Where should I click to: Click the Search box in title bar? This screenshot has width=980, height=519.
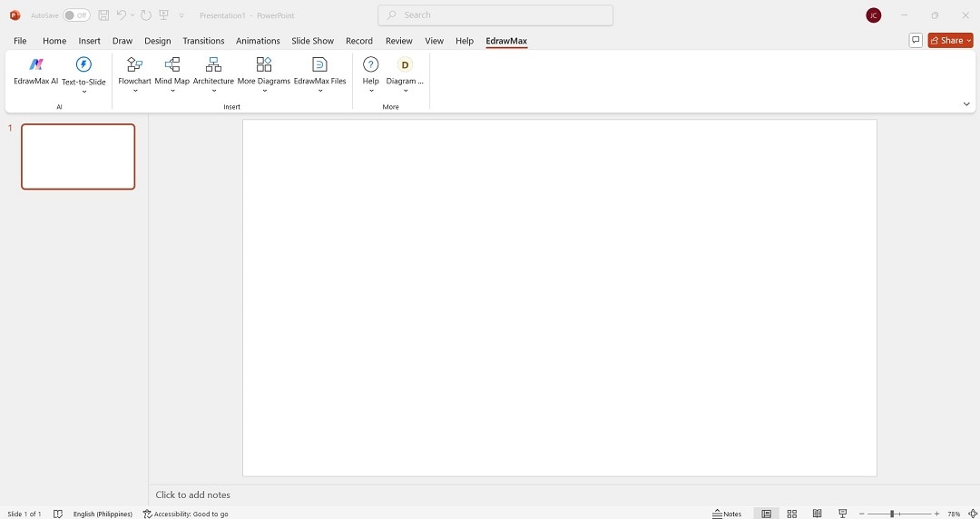495,15
